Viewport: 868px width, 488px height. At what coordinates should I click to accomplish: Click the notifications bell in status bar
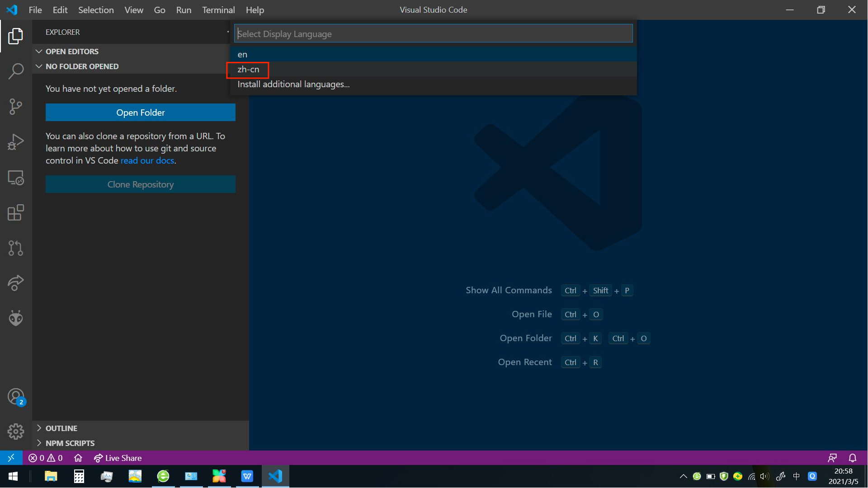(852, 458)
